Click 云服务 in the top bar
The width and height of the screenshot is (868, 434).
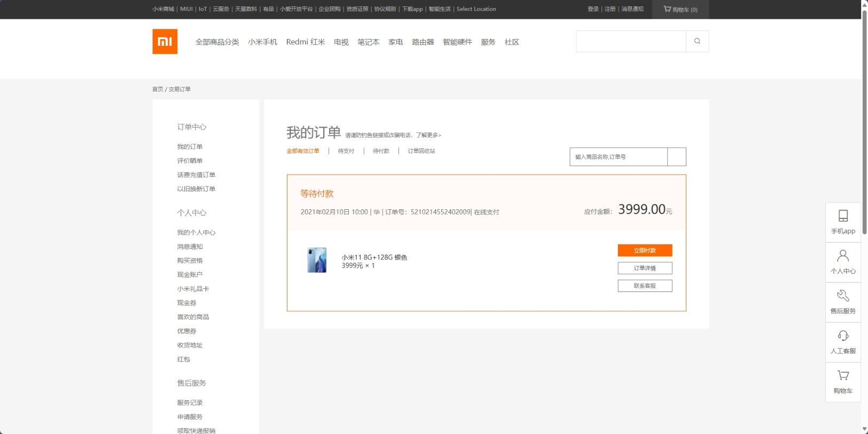221,9
